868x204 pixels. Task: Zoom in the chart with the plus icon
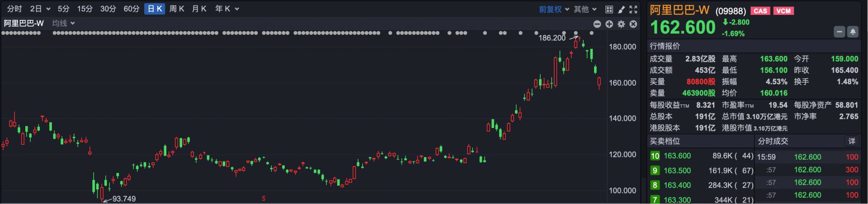tap(609, 24)
